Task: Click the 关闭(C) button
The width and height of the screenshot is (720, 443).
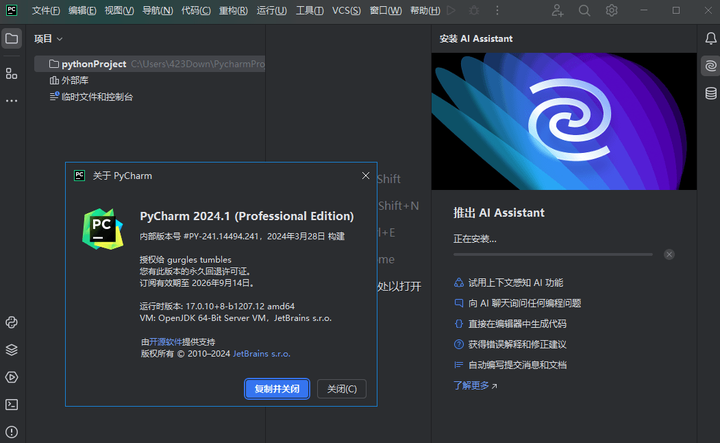Action: (342, 389)
